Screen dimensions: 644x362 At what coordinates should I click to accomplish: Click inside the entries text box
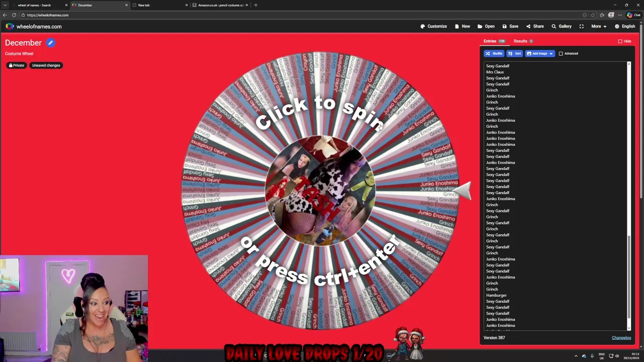point(556,196)
